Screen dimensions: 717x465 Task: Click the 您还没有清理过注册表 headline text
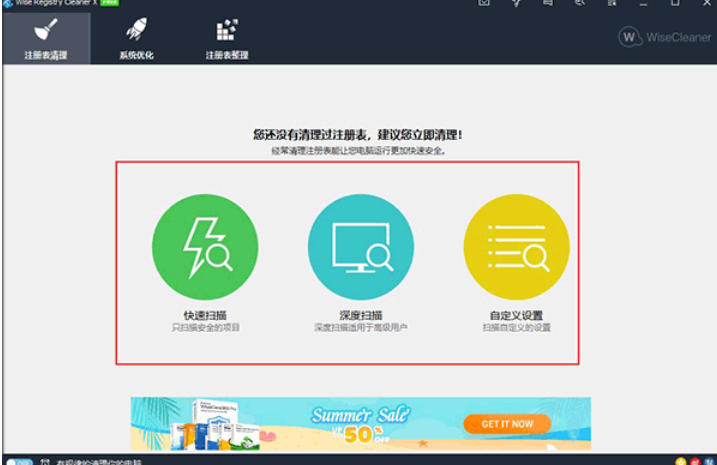point(358,135)
